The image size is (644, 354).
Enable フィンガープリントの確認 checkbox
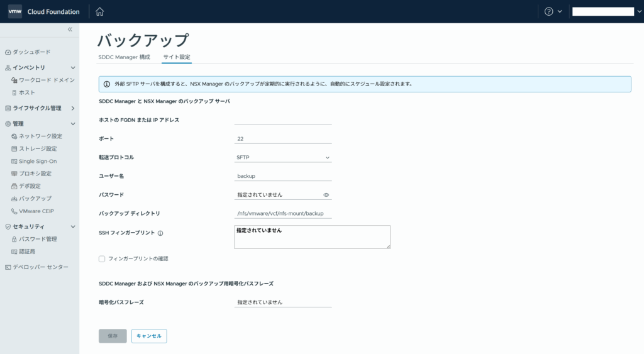[102, 258]
